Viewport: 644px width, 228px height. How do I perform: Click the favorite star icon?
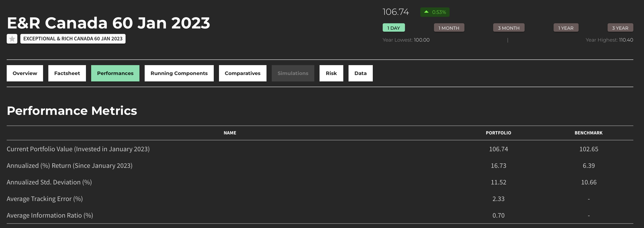pos(12,39)
